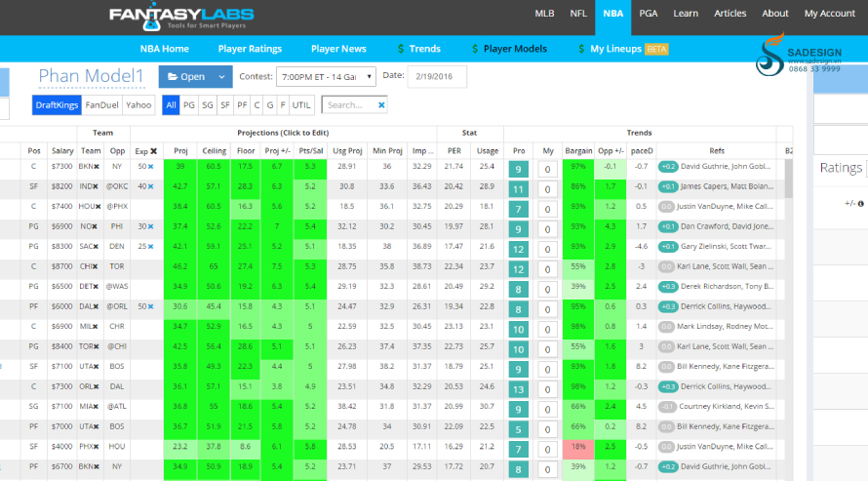The height and width of the screenshot is (481, 868).
Task: Go to NBA Home
Action: click(x=165, y=49)
